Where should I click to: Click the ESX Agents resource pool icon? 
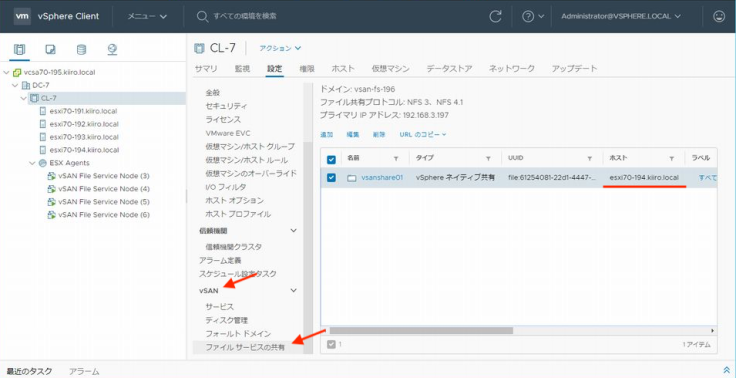tap(43, 163)
